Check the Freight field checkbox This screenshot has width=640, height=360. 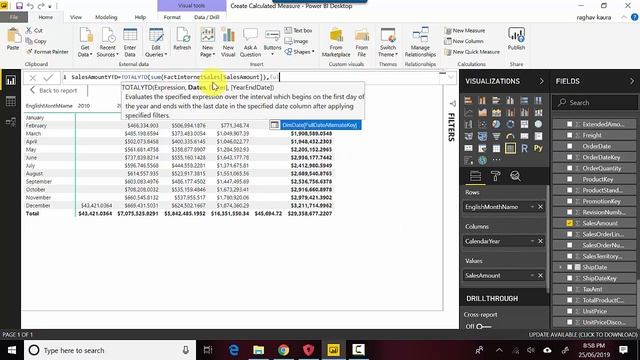click(569, 135)
